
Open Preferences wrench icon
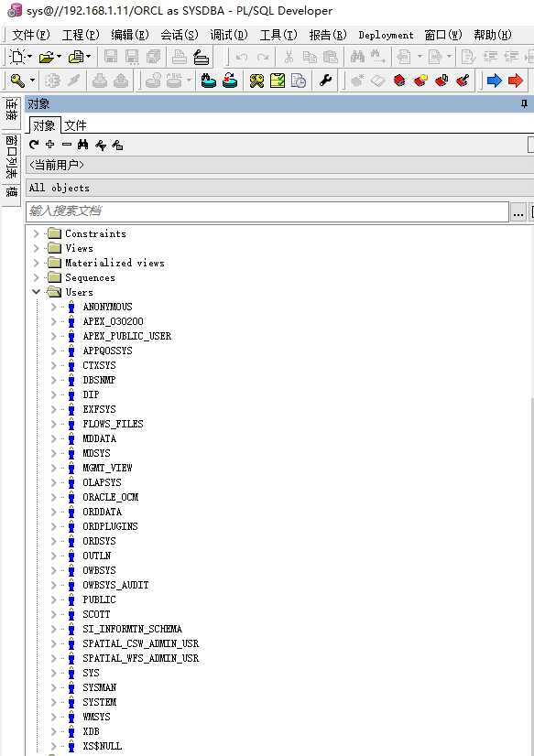pos(326,80)
